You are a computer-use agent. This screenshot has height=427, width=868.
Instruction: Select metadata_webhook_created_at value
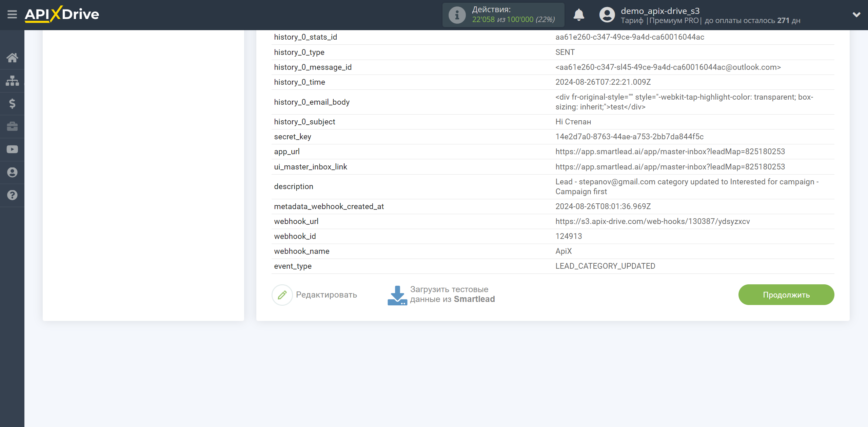603,207
